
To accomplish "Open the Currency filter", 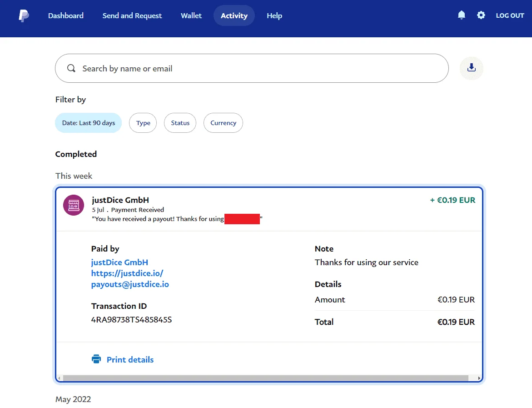I will tap(223, 123).
